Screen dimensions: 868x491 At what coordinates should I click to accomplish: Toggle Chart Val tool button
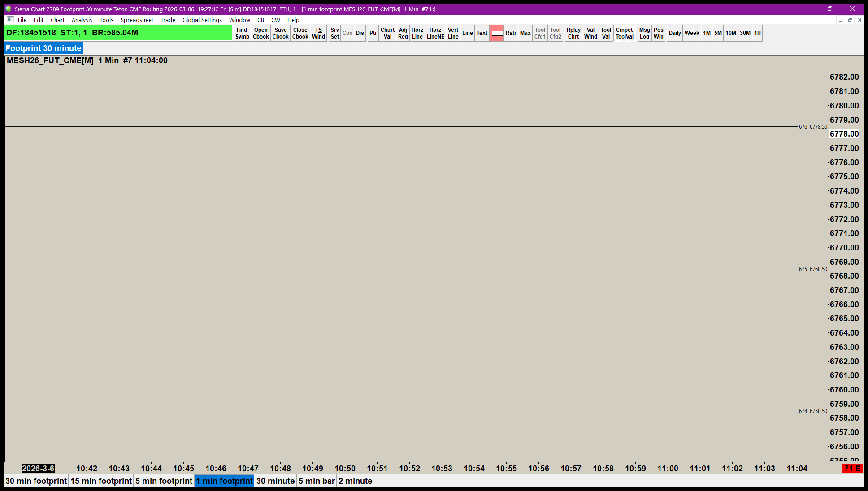tap(387, 33)
